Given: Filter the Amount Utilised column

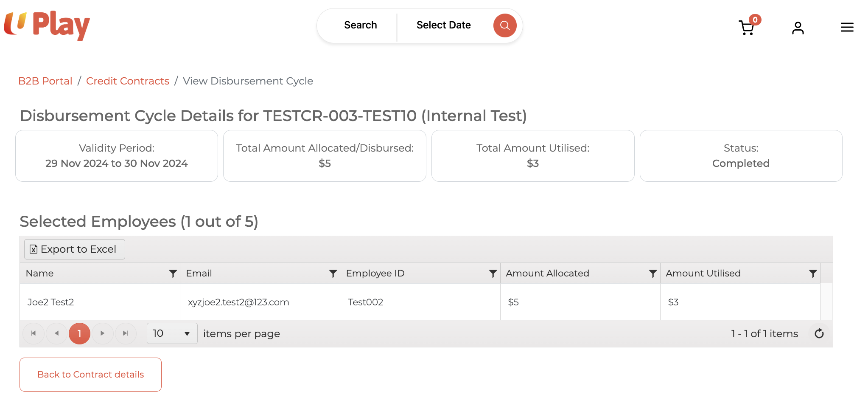Looking at the screenshot, I should point(812,273).
